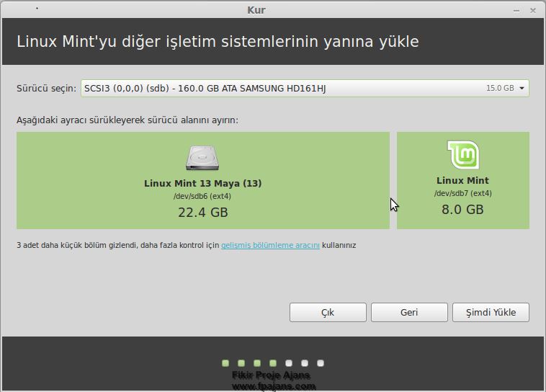The width and height of the screenshot is (546, 392).
Task: Select the /dev/sdb6 (ext4) partition label
Action: pyautogui.click(x=202, y=196)
